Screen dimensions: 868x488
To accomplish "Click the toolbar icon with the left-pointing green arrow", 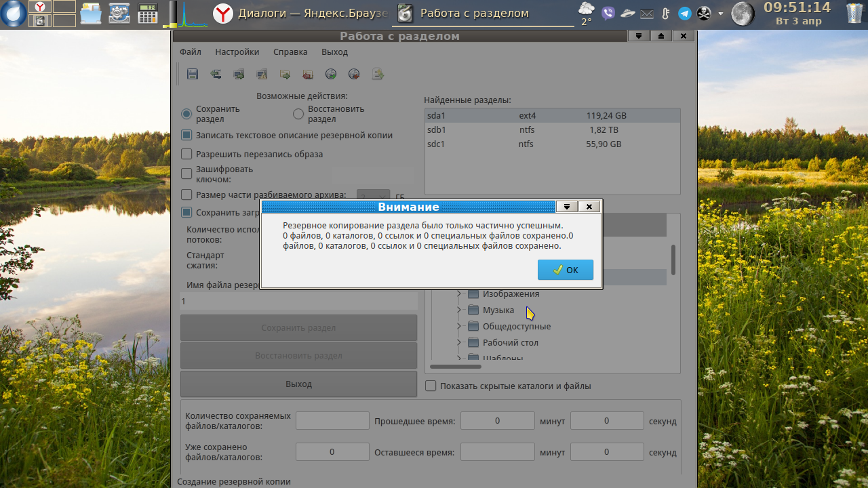I will coord(216,74).
